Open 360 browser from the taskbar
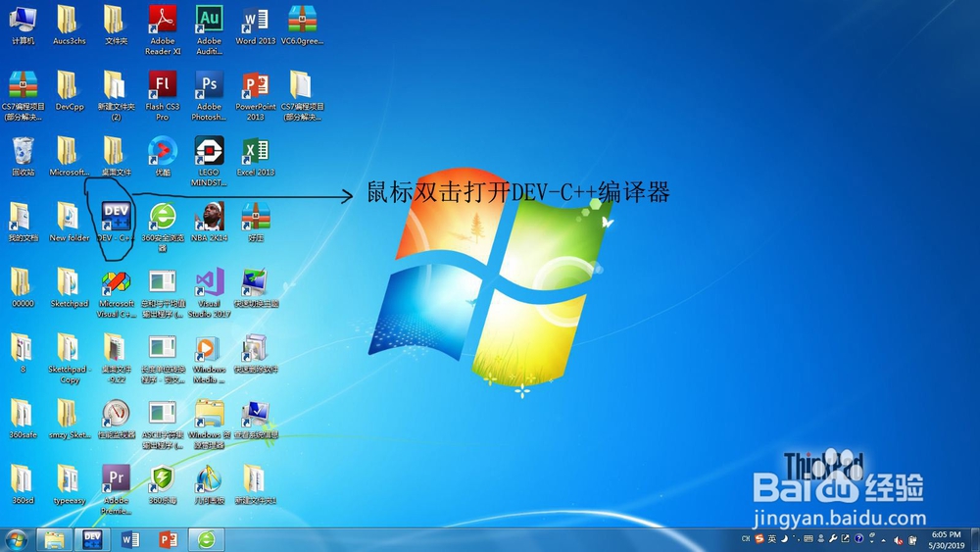 206,539
